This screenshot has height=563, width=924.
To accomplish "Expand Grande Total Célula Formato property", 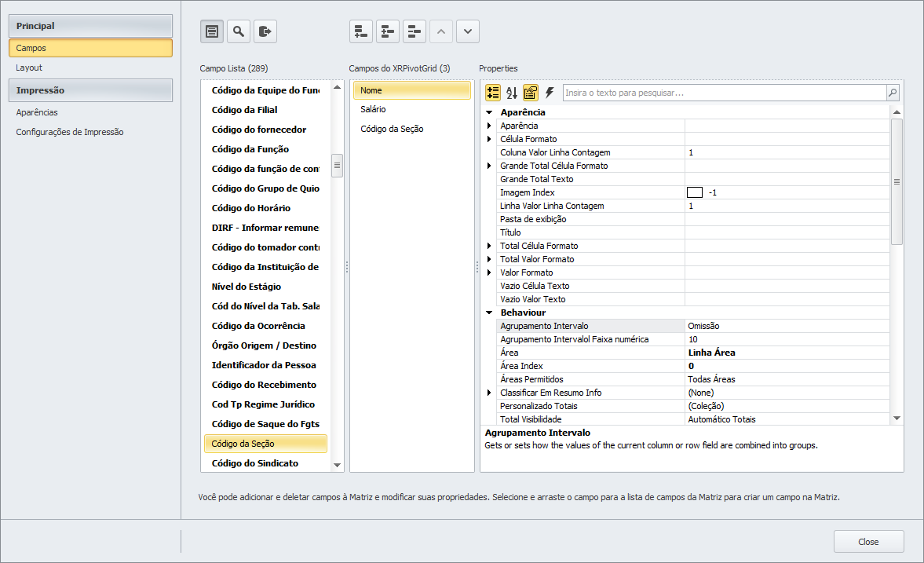I will (489, 166).
